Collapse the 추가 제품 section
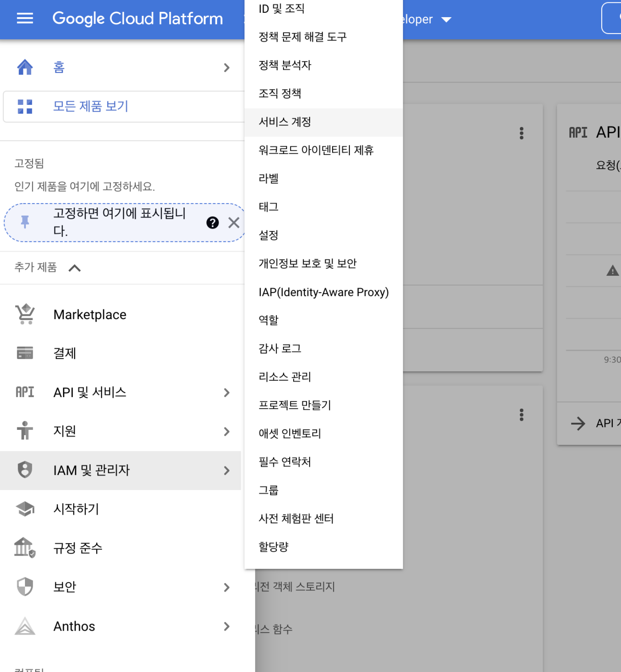 pyautogui.click(x=75, y=268)
